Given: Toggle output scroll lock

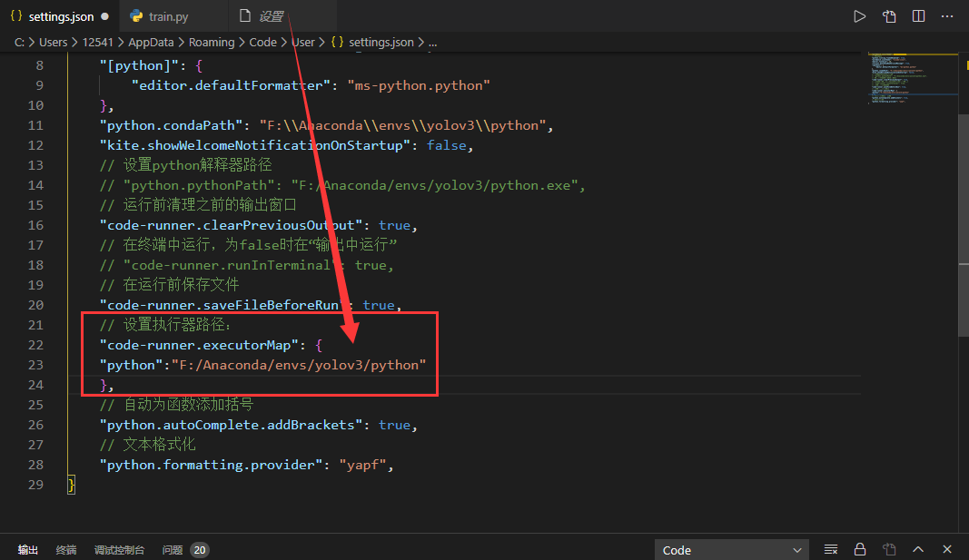Looking at the screenshot, I should (860, 549).
